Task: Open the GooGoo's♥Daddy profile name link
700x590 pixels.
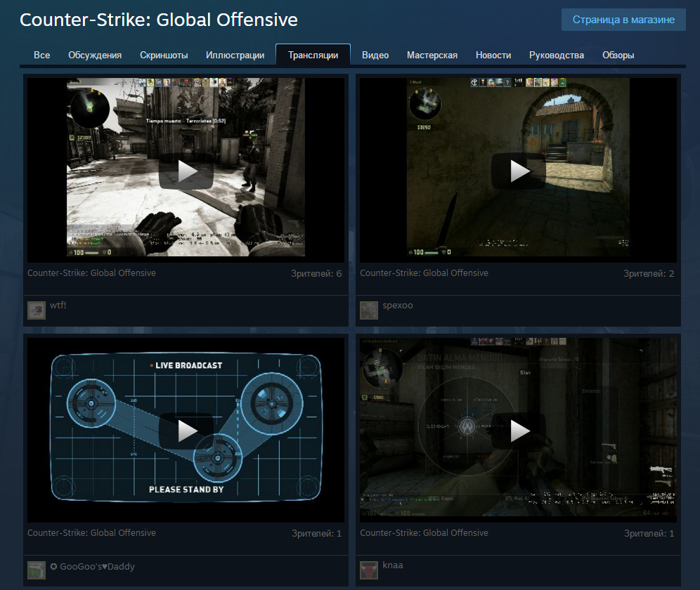Action: tap(92, 566)
